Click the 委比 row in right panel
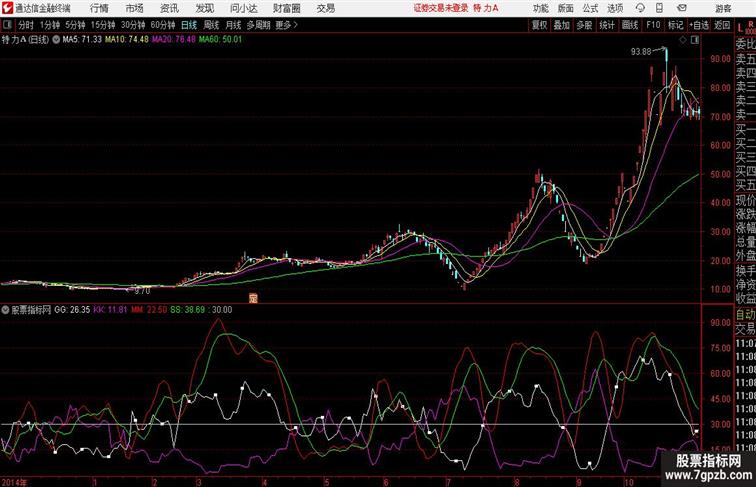This screenshot has width=756, height=487. (745, 44)
